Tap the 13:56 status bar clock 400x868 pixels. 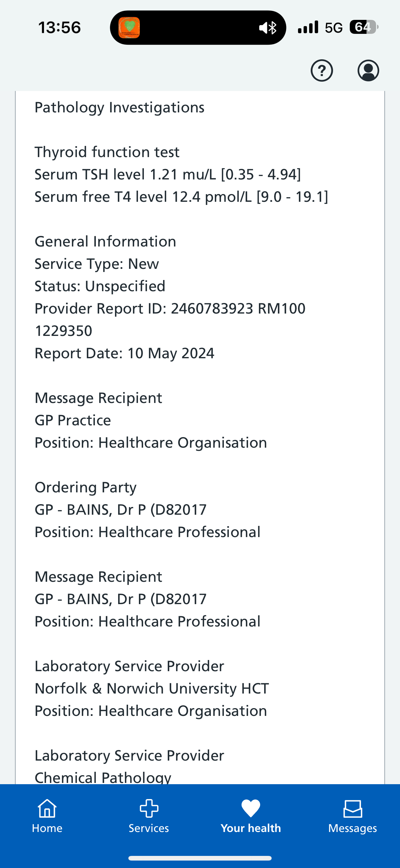point(60,27)
